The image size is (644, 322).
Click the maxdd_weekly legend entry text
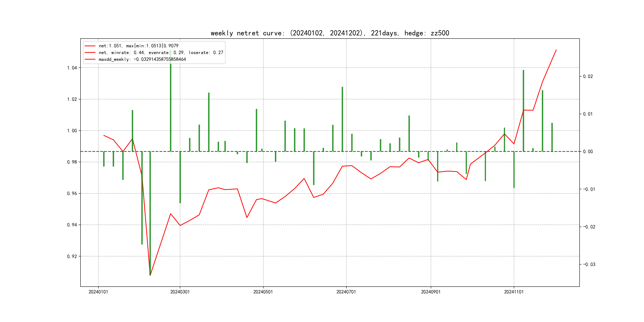[142, 59]
